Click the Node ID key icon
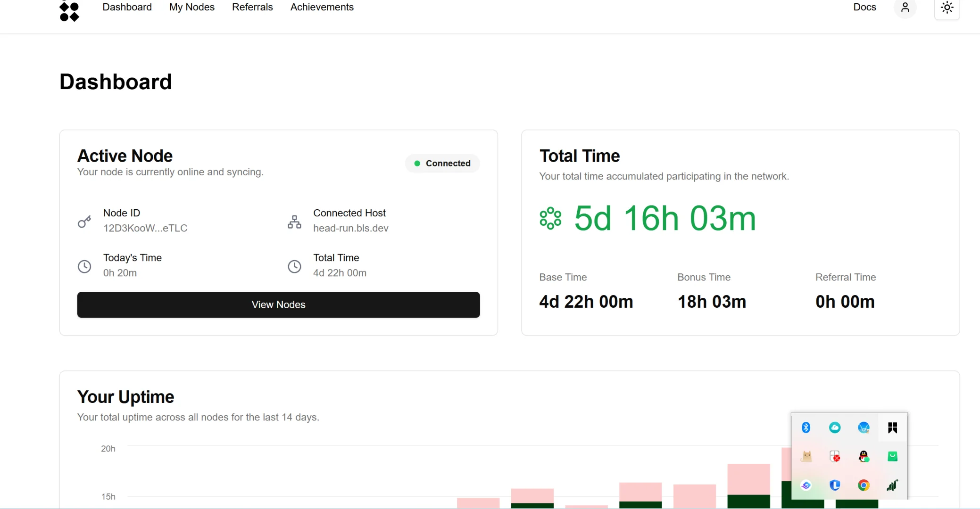The height and width of the screenshot is (509, 980). (x=84, y=222)
